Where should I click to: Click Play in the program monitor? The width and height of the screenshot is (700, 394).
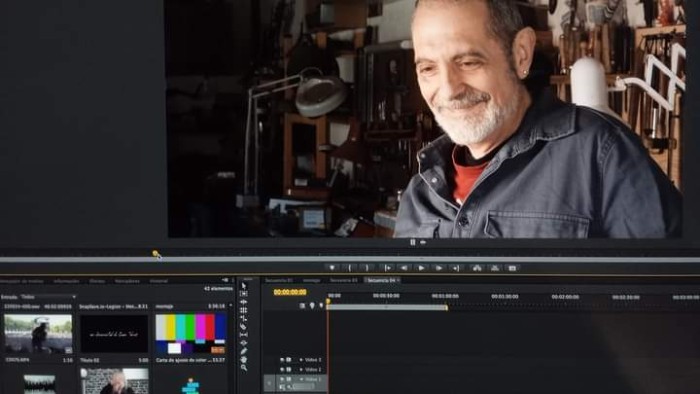[x=421, y=268]
